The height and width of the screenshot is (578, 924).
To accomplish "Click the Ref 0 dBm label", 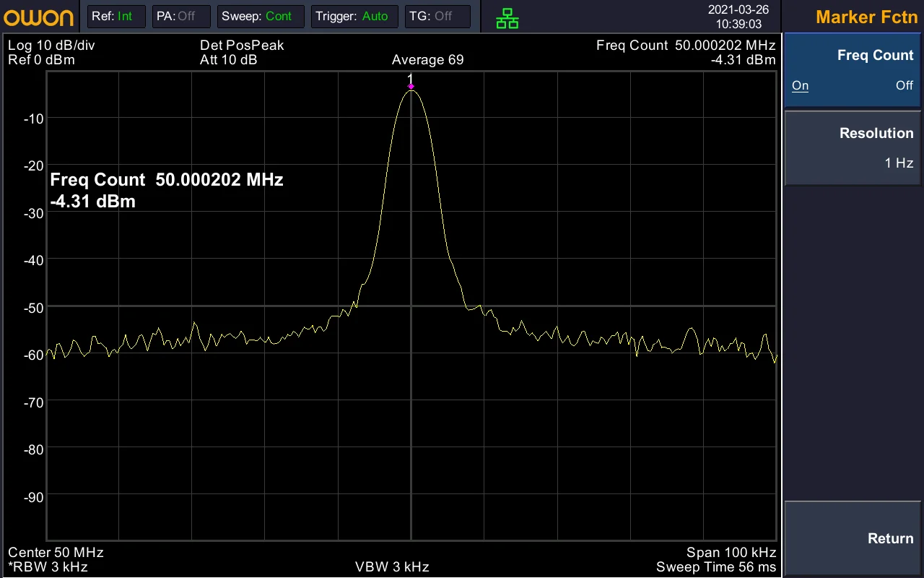I will point(41,60).
